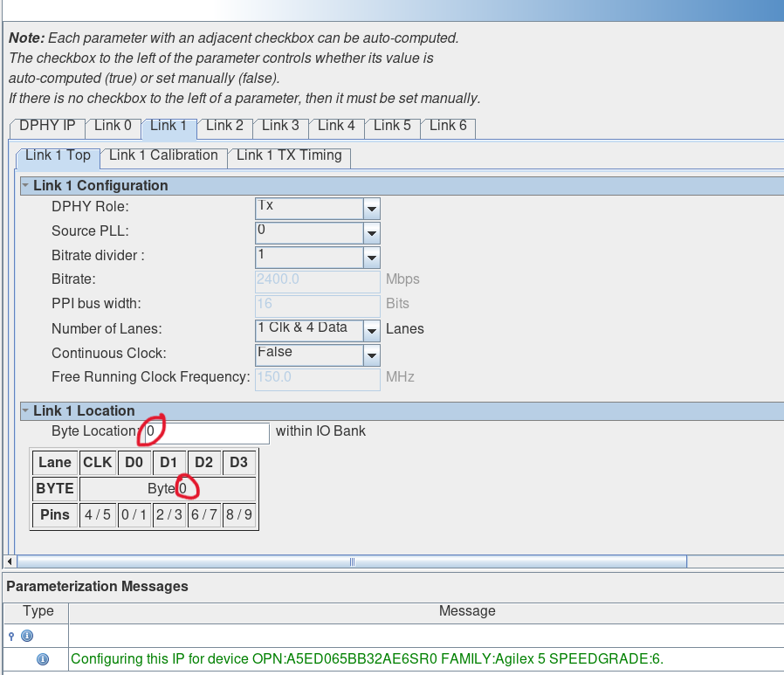784x675 pixels.
Task: Click the 'Parameterization Messages' heading
Action: click(97, 587)
